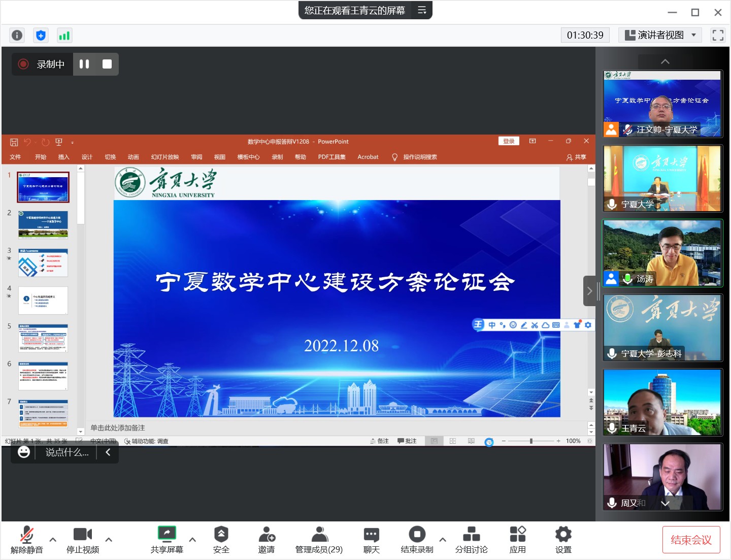
Task: Open Breakout Rooms discussion
Action: pos(471,540)
